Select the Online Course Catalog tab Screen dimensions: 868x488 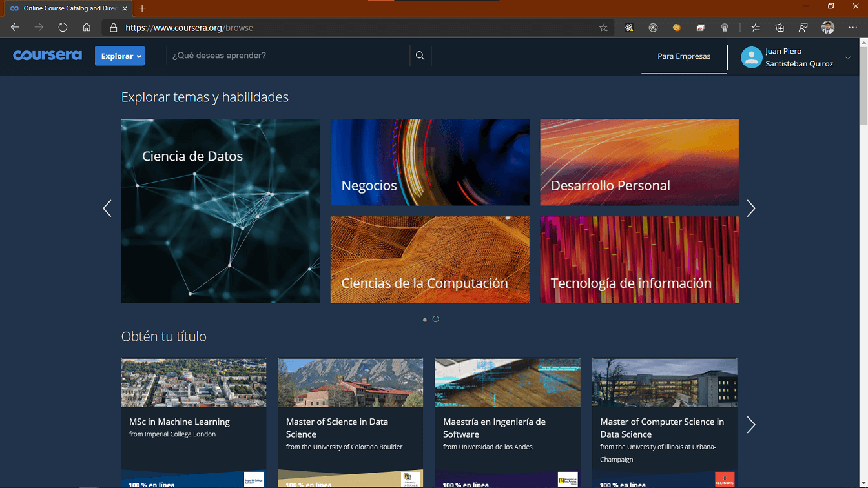pyautogui.click(x=68, y=8)
